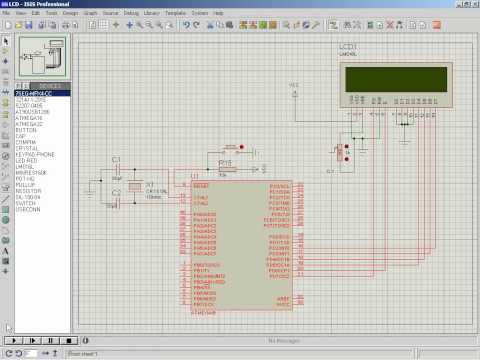Select AT90USB1286 in device list
480x360 pixels.
pos(43,112)
